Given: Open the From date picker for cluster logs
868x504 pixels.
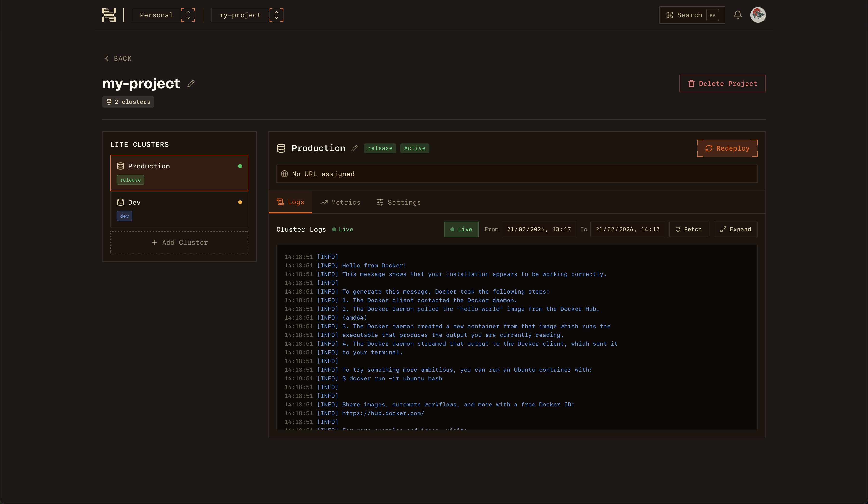Looking at the screenshot, I should click(x=539, y=229).
